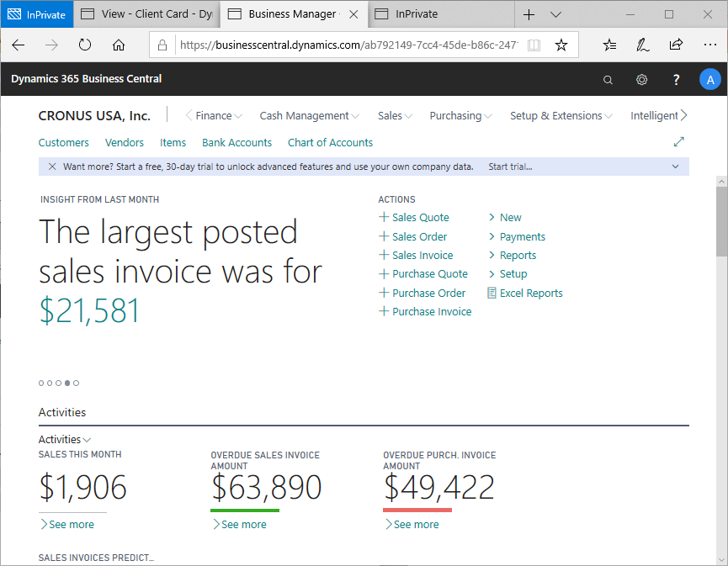Switch to the InPrivate browser tab
This screenshot has height=566, width=728.
441,14
